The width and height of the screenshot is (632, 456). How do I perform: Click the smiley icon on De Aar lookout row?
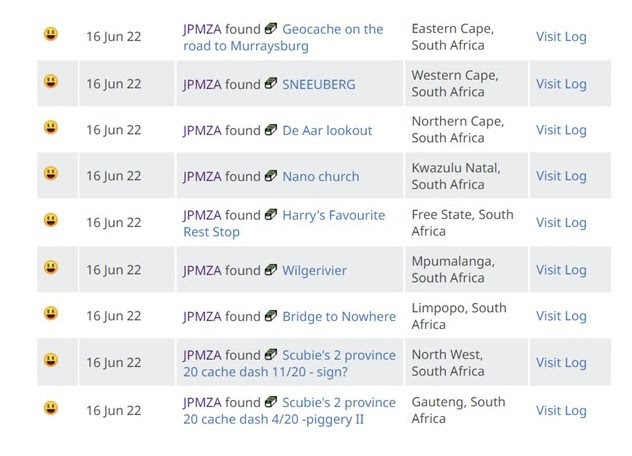pos(51,128)
